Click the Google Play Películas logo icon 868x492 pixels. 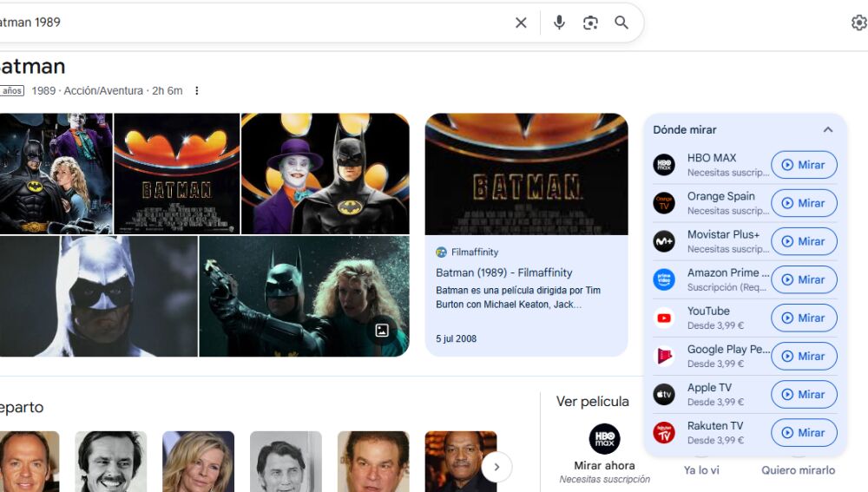point(664,356)
